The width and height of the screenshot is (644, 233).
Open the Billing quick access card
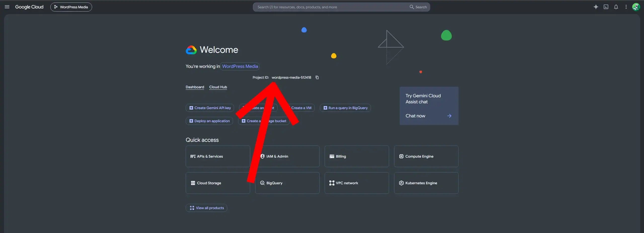(357, 156)
